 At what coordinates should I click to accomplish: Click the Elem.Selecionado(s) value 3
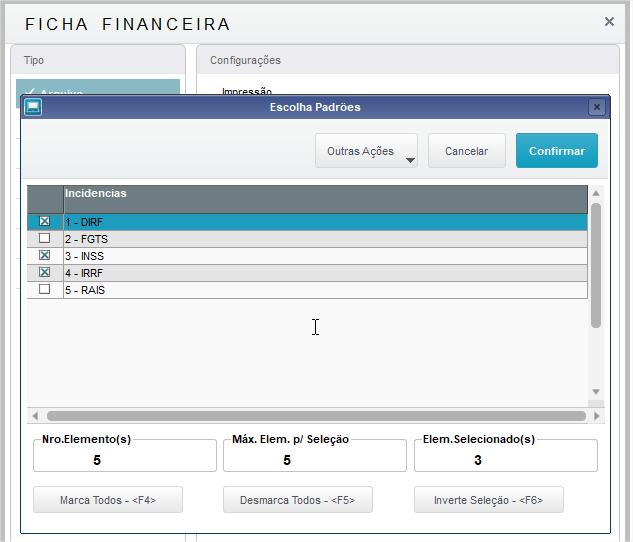[x=478, y=460]
